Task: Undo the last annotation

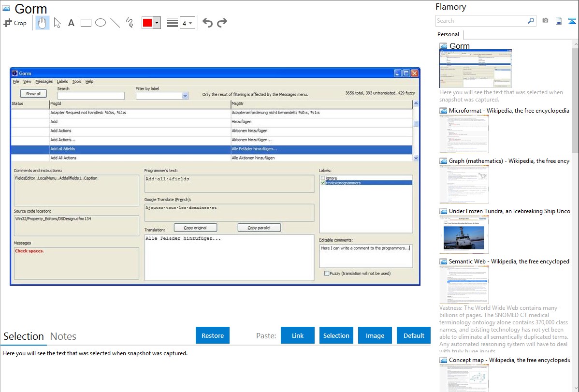Action: coord(207,23)
